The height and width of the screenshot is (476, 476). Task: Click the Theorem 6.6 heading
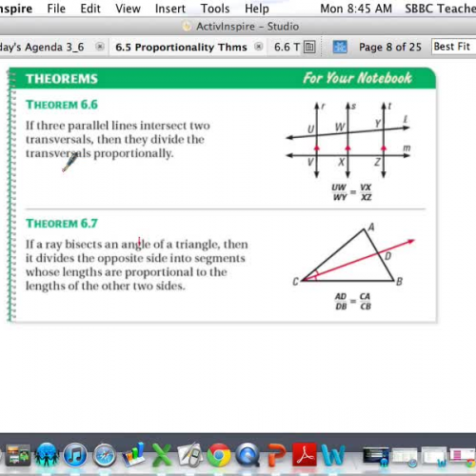coord(62,105)
